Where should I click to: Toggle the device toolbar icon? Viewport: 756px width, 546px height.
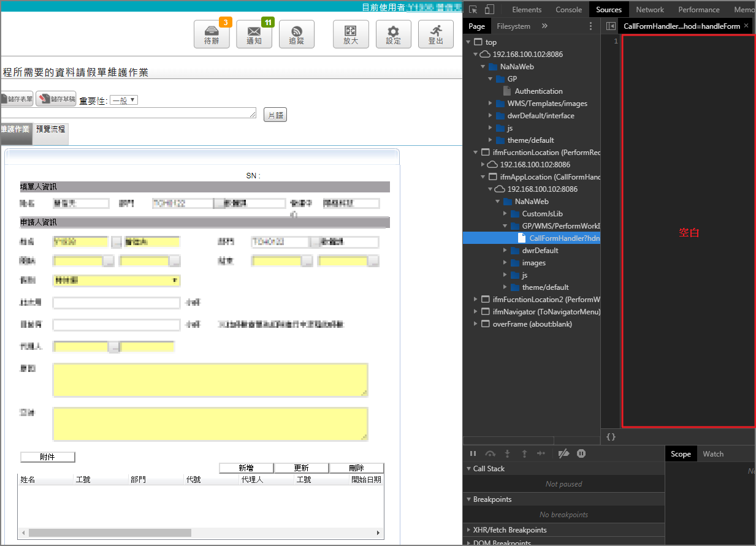pos(489,9)
